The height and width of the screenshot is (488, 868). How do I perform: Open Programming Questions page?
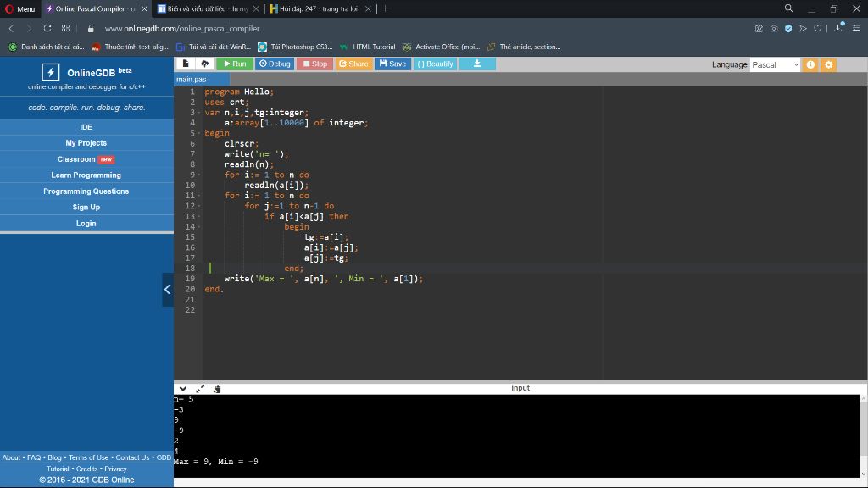coord(86,191)
